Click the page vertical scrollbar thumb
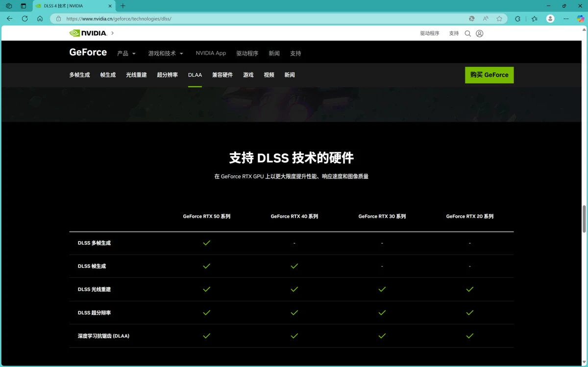The width and height of the screenshot is (588, 367). pos(584,219)
